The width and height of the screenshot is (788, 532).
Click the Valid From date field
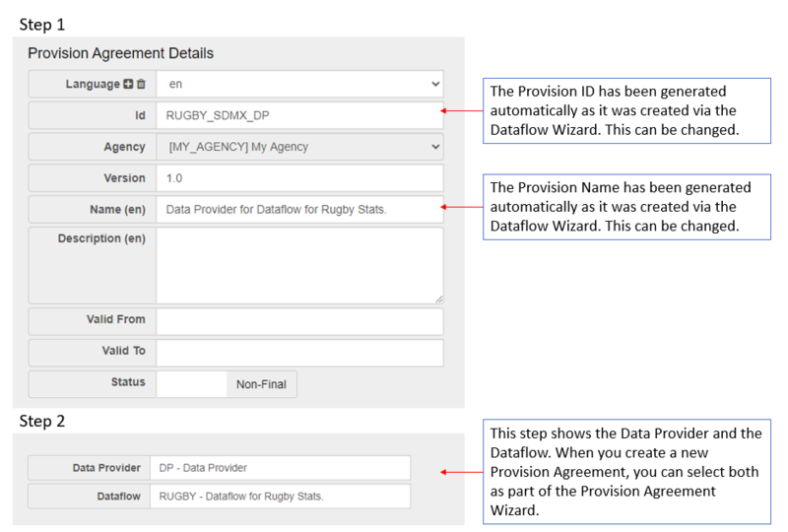coord(299,321)
